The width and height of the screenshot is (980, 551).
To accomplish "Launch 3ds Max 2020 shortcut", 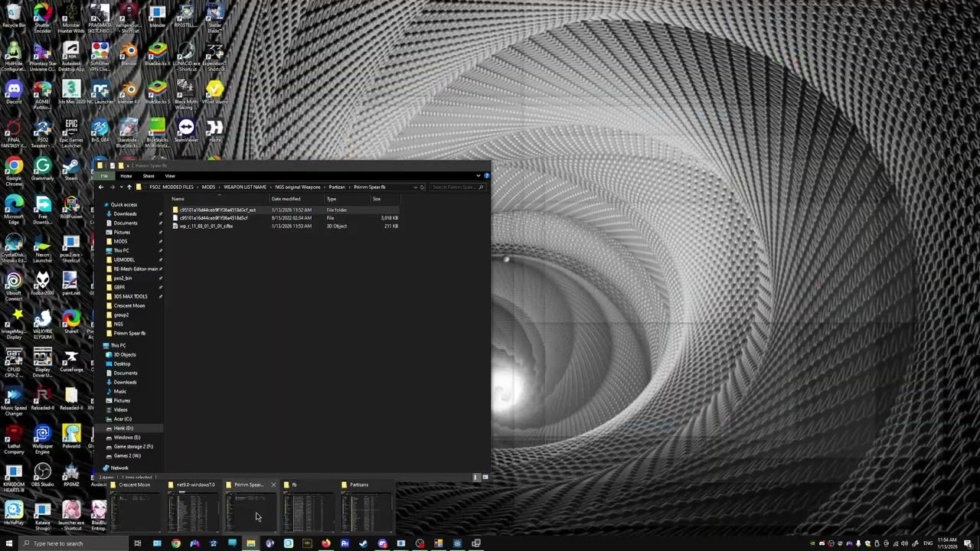I will pos(71,93).
